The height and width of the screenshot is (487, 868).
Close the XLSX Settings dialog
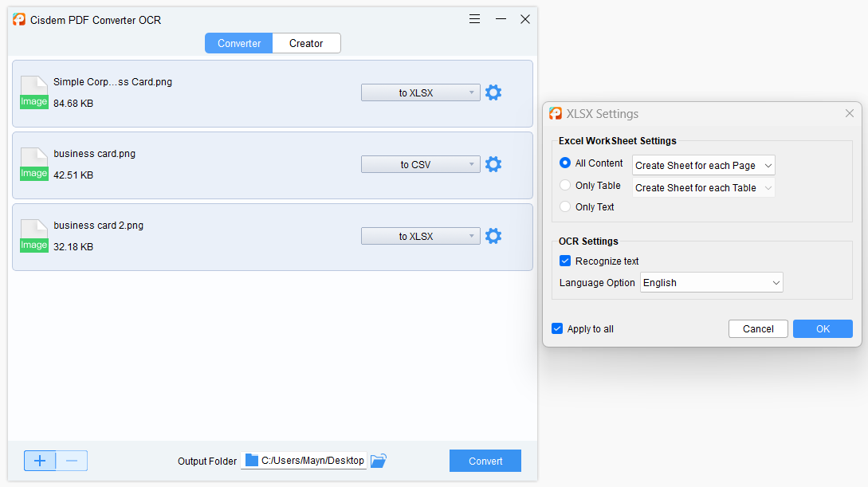850,113
